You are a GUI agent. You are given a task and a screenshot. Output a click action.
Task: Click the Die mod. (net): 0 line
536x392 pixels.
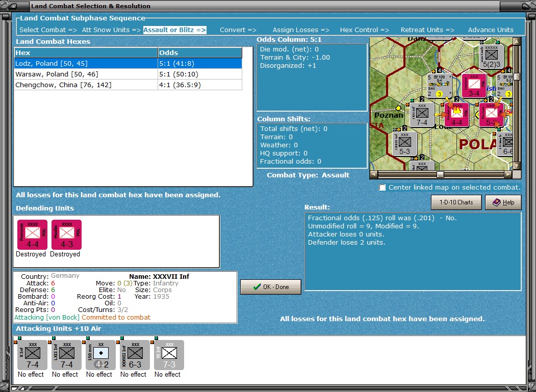point(289,49)
